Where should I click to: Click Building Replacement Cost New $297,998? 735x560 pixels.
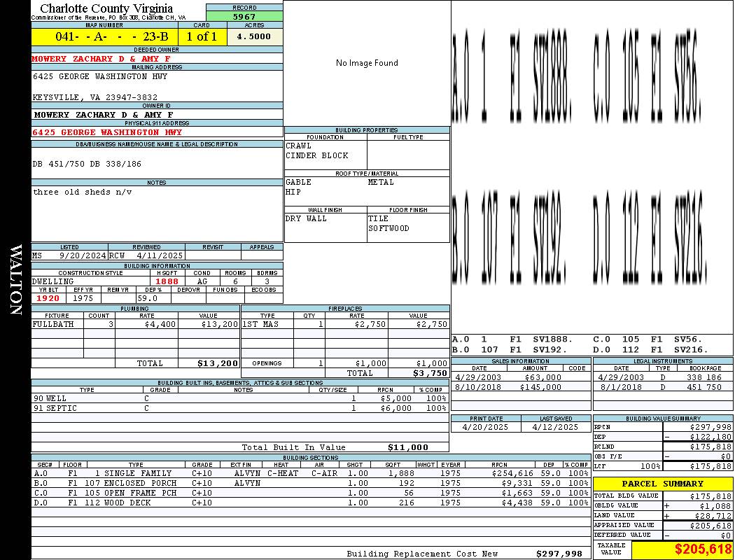coord(559,554)
